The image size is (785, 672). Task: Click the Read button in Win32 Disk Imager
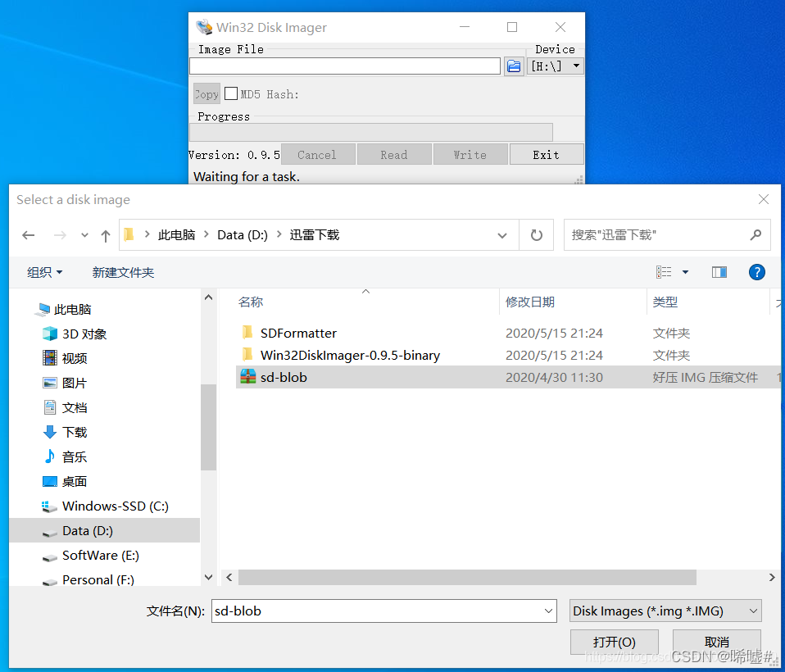tap(394, 155)
